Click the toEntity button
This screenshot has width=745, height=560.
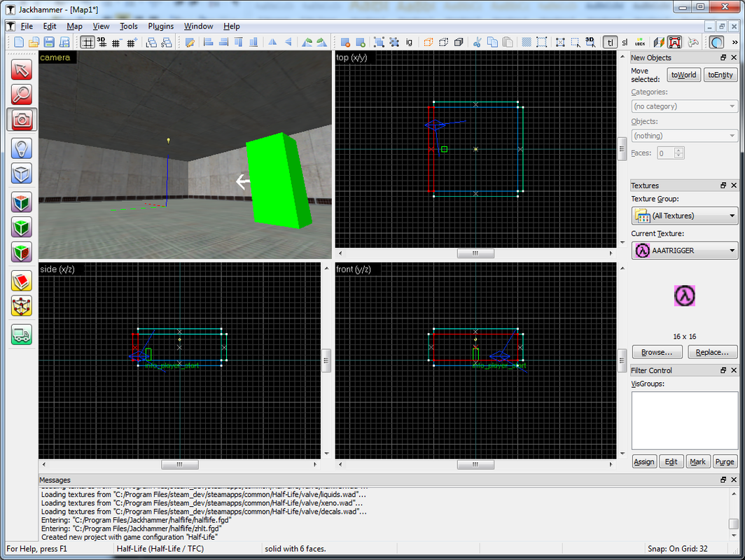coord(720,75)
